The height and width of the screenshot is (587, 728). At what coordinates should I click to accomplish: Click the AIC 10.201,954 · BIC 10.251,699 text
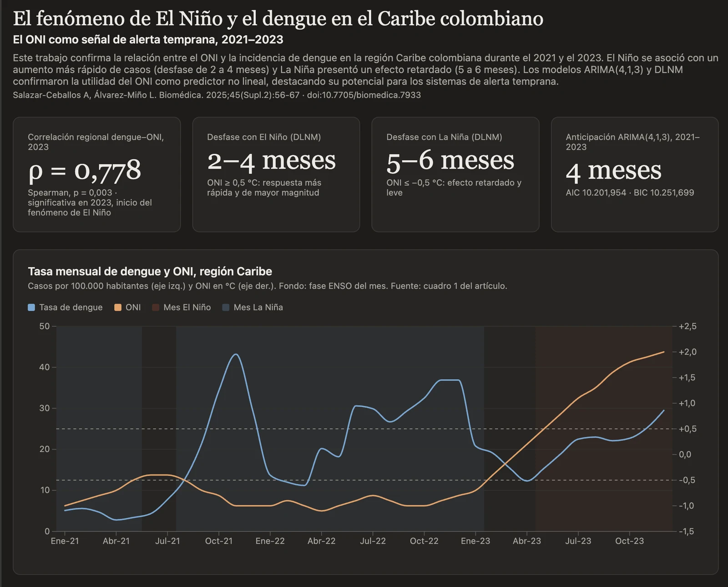(x=630, y=192)
